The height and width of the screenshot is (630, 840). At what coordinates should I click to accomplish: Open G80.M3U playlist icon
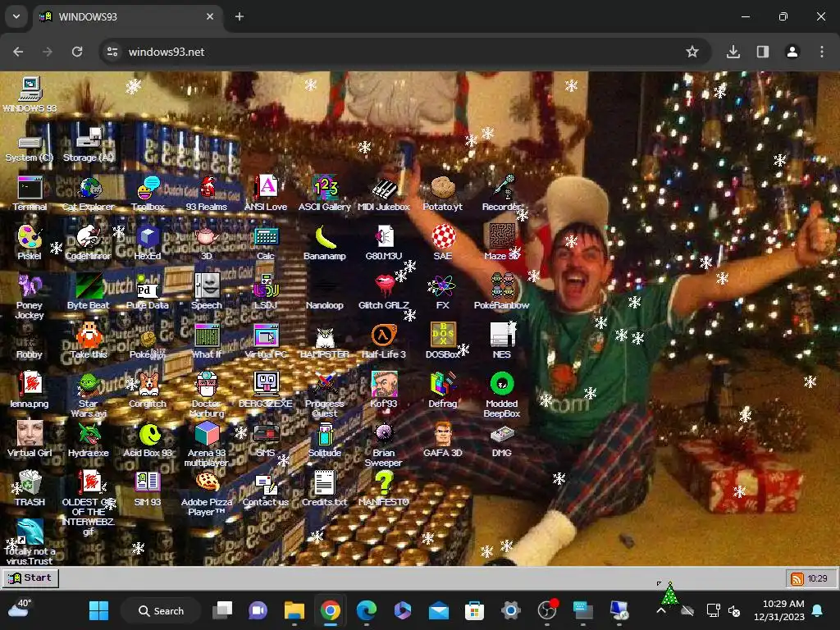[x=384, y=243]
